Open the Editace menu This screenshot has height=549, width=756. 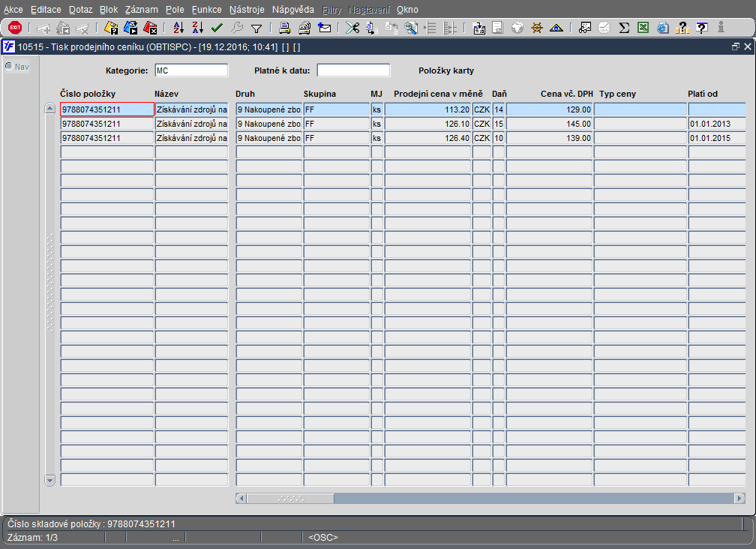pyautogui.click(x=46, y=10)
